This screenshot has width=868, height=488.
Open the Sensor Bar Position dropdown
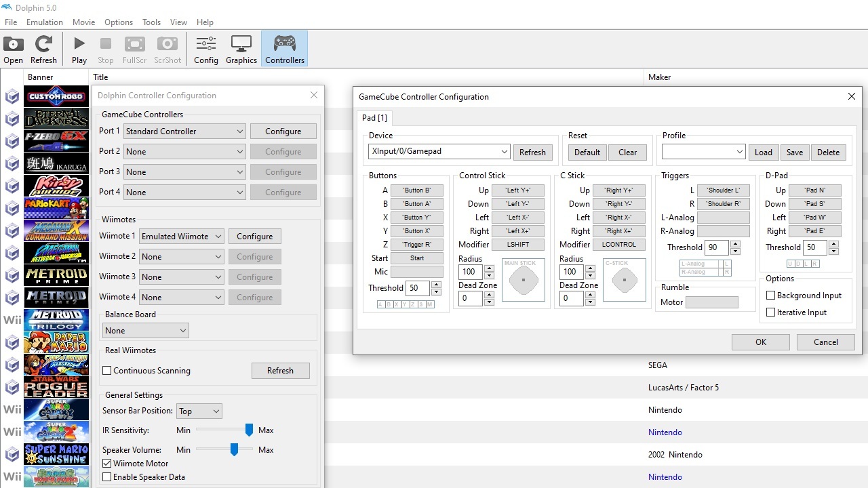click(199, 411)
